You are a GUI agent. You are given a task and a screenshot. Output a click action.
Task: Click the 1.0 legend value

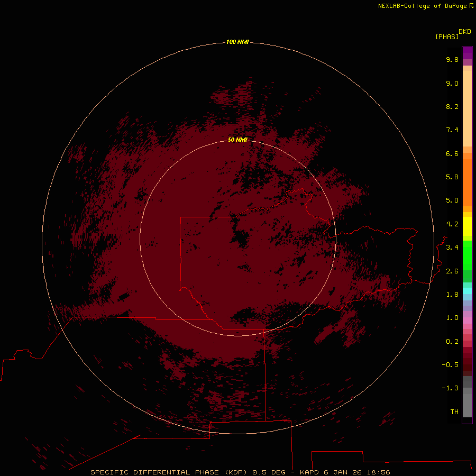(x=452, y=318)
